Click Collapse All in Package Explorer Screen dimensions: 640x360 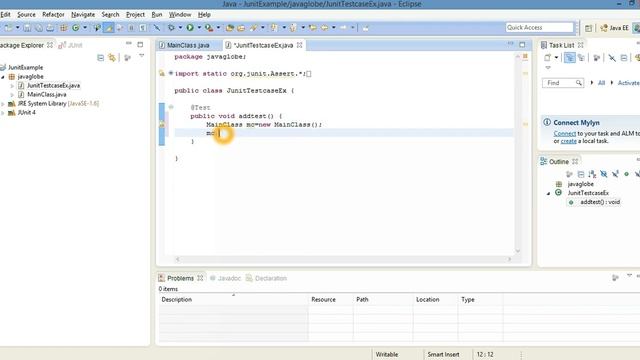(x=100, y=58)
